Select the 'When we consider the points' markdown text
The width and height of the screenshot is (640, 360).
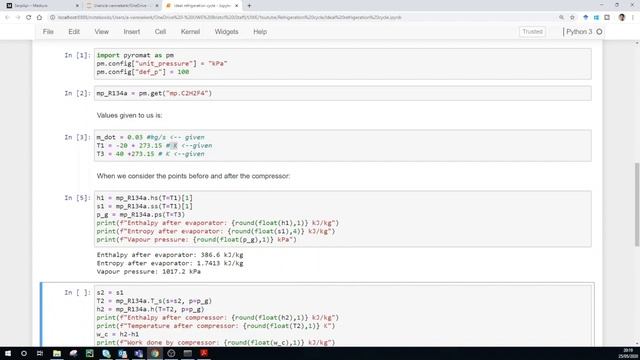tap(193, 176)
